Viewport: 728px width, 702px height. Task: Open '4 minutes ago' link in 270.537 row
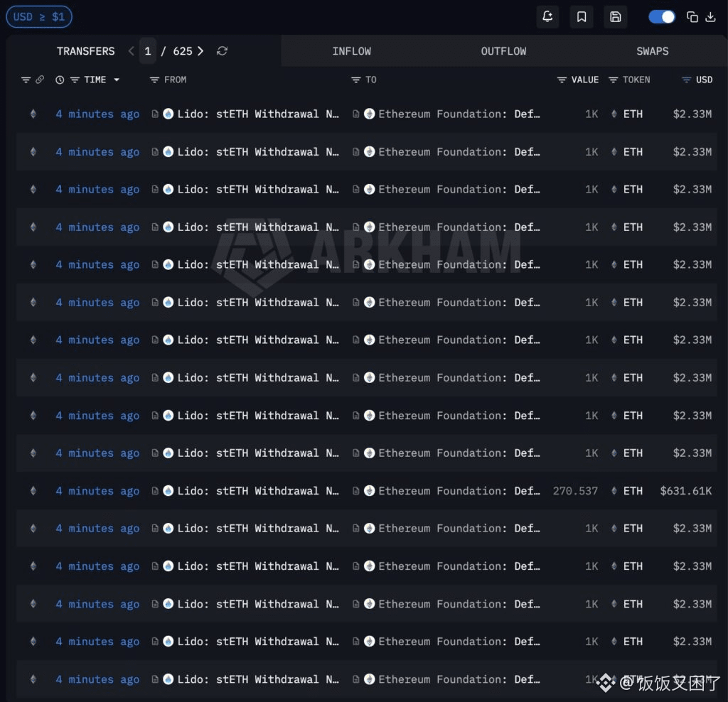point(97,491)
